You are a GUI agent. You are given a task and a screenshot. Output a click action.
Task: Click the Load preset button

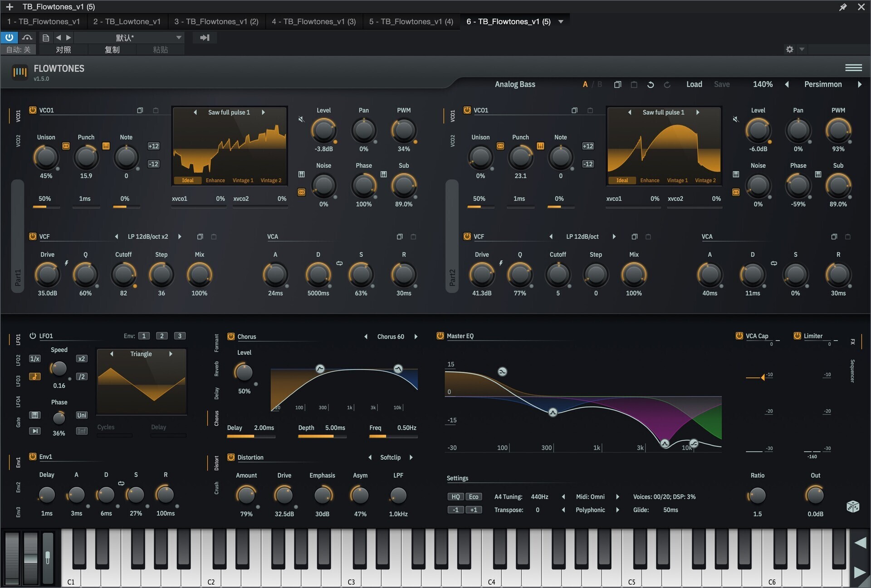[694, 84]
